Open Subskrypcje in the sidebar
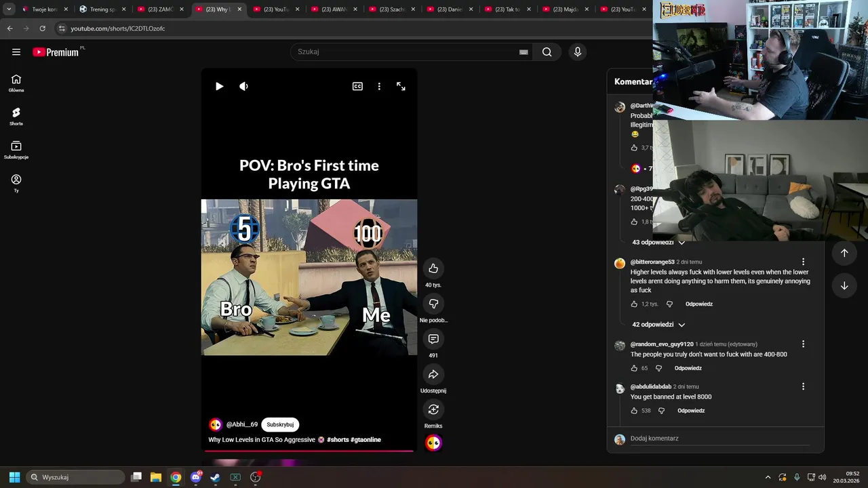This screenshot has height=488, width=868. point(16,150)
